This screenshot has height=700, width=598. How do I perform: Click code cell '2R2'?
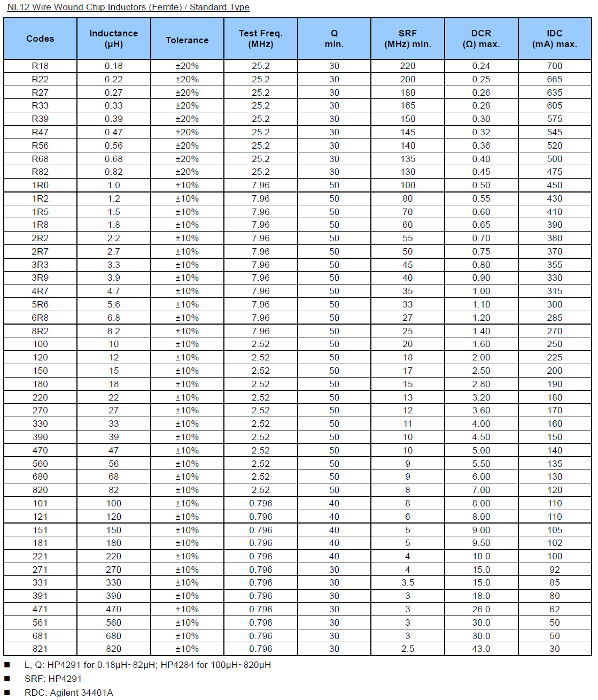point(40,238)
